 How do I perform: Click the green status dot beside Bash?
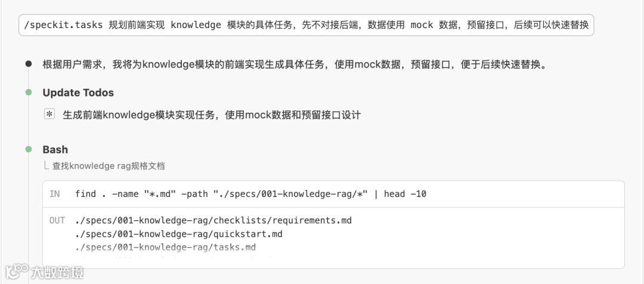tap(28, 149)
